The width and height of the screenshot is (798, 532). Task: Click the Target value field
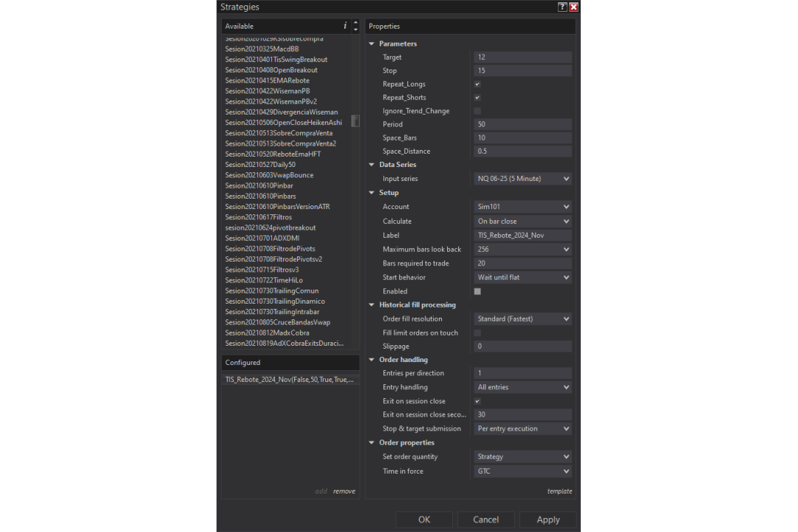click(522, 57)
